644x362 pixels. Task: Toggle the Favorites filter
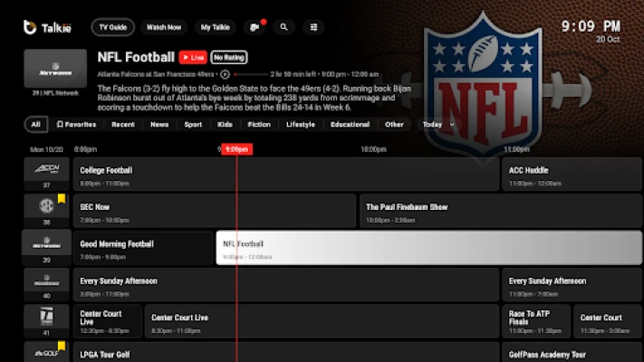coord(76,125)
